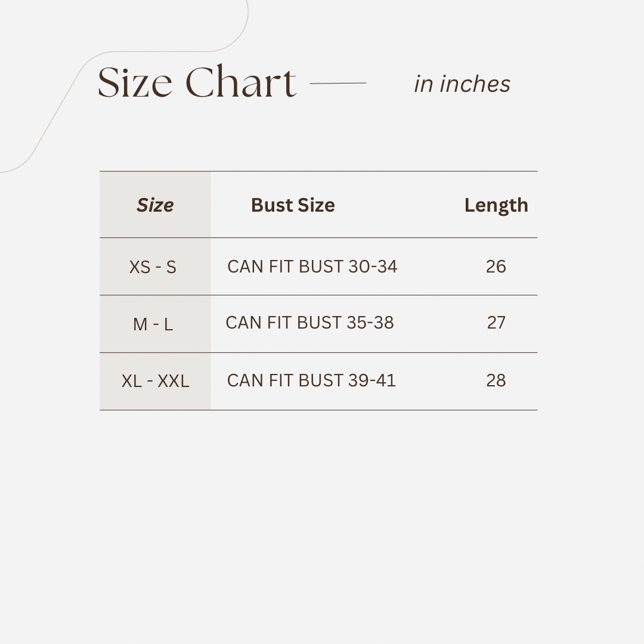Click the "Bust Size" column header
The width and height of the screenshot is (644, 644).
[x=293, y=205]
